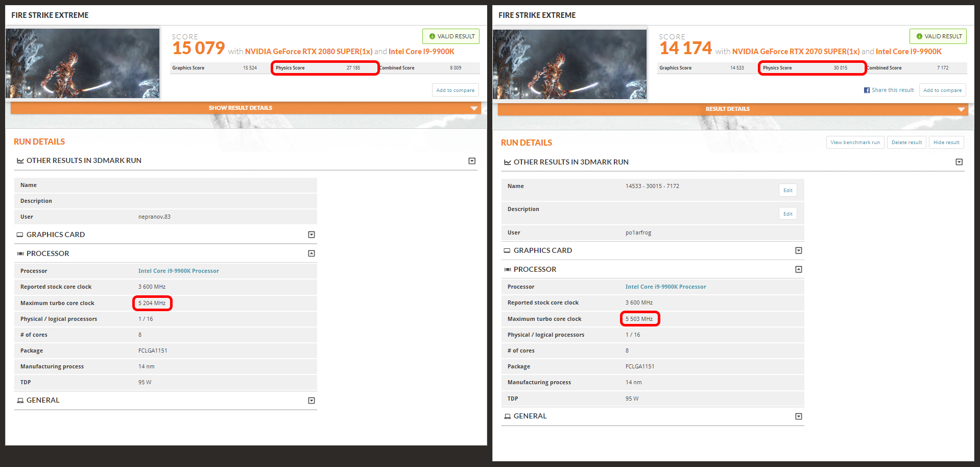The width and height of the screenshot is (980, 467).
Task: Open Intel Core i9-9900K Processor link, RTX 2080 page
Action: click(x=179, y=271)
